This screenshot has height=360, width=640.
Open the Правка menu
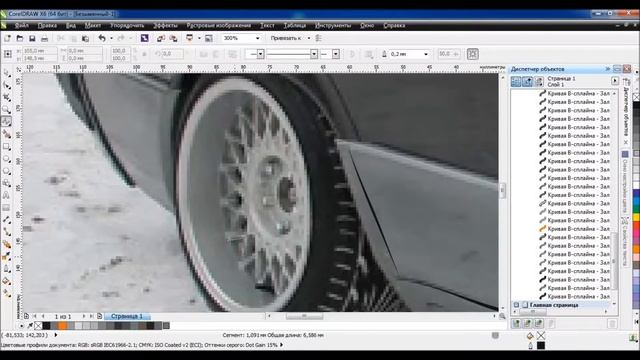pyautogui.click(x=47, y=25)
